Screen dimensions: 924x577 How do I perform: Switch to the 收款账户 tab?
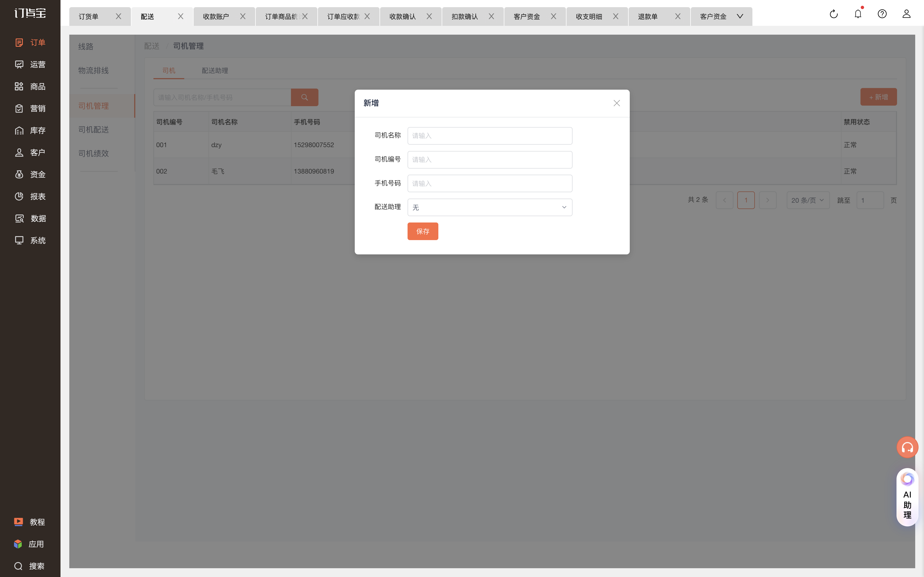(x=216, y=17)
